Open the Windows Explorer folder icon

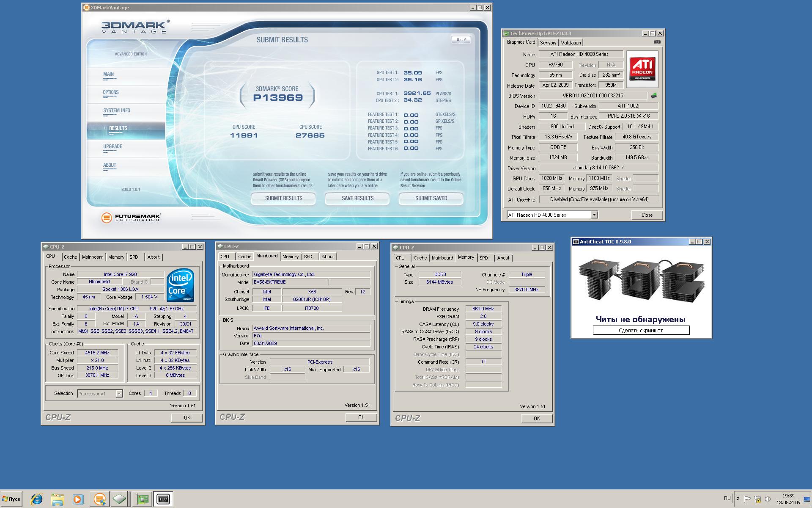pyautogui.click(x=58, y=499)
